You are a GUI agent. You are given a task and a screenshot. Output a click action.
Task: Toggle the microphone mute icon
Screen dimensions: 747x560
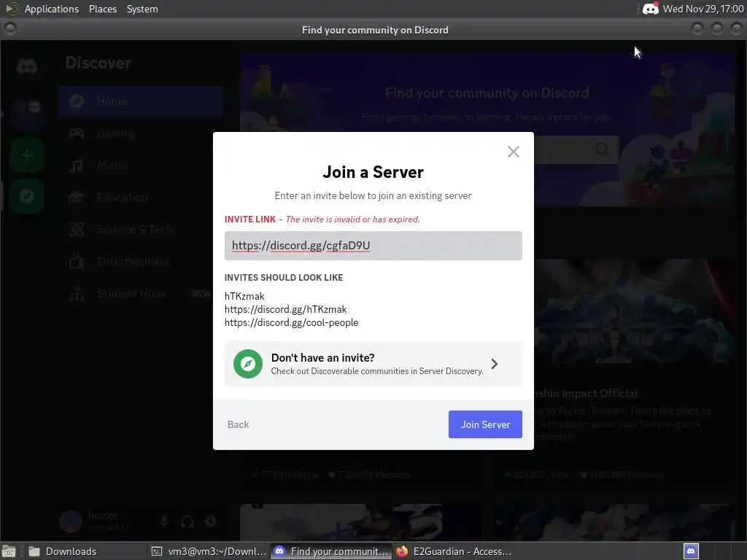pyautogui.click(x=164, y=521)
